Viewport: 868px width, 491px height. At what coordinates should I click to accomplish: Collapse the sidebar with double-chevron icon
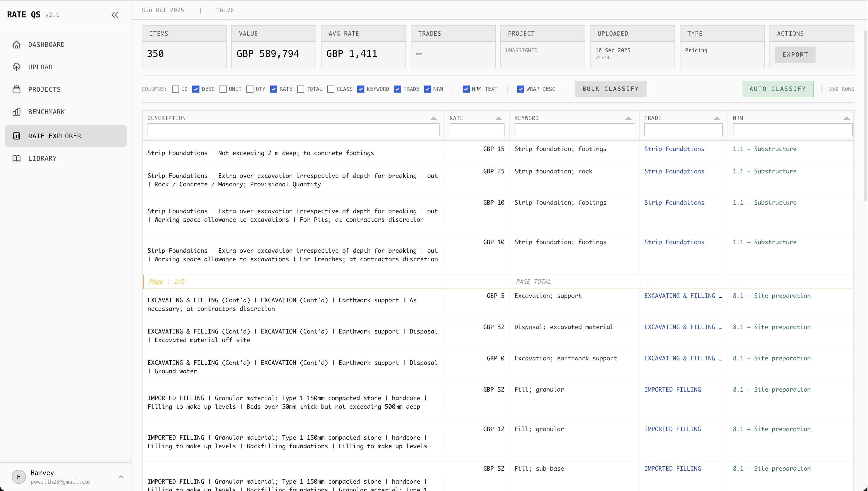point(115,14)
